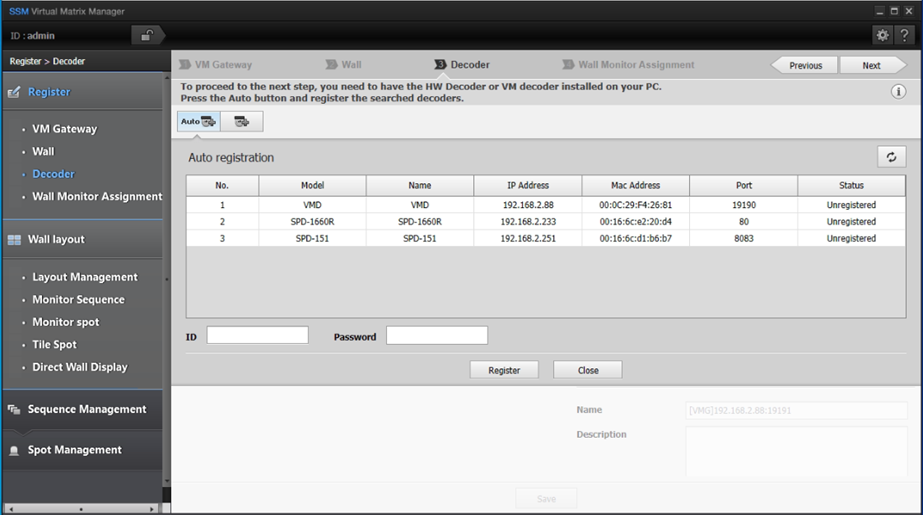Click the lock icon next to admin ID
923x515 pixels.
146,36
